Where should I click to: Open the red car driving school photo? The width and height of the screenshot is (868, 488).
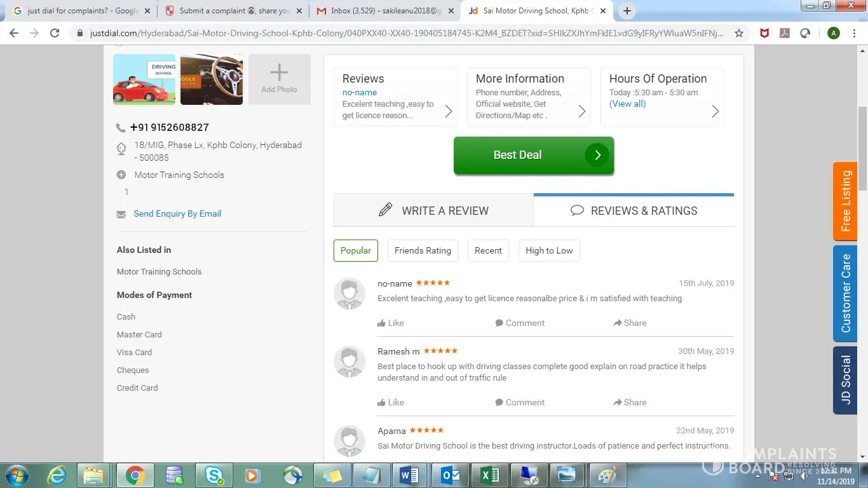point(144,79)
